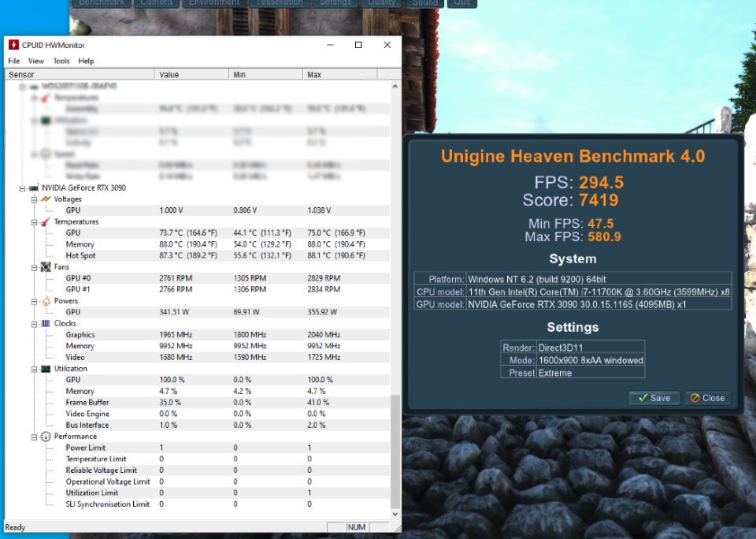Close the Heaven Benchmark results dialog
The height and width of the screenshot is (539, 756).
coord(707,398)
